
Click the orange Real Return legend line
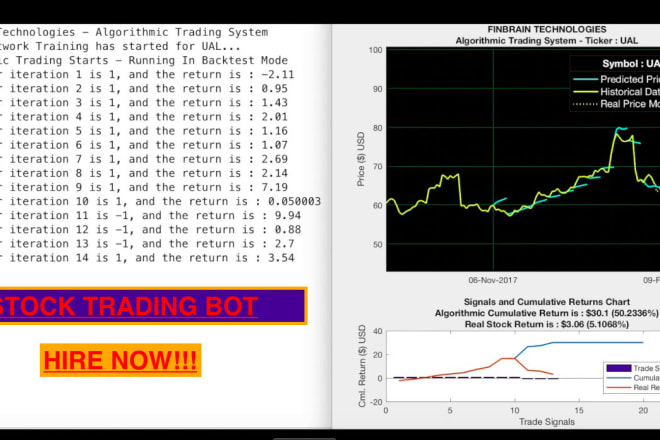tap(619, 388)
